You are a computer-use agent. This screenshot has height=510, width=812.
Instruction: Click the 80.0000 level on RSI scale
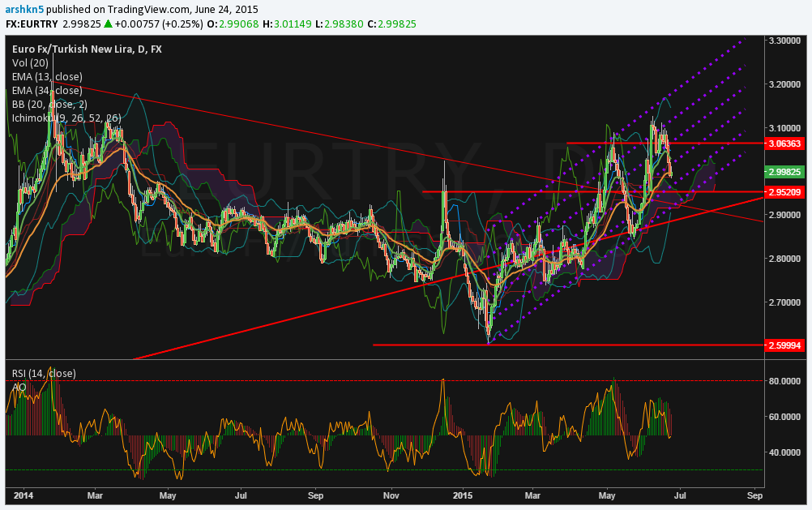point(787,380)
